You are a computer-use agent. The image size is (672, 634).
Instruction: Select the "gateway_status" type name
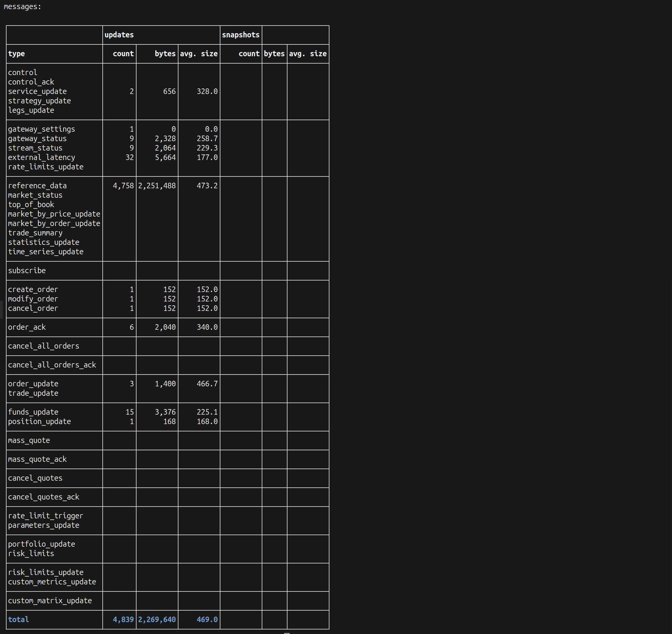click(x=37, y=139)
